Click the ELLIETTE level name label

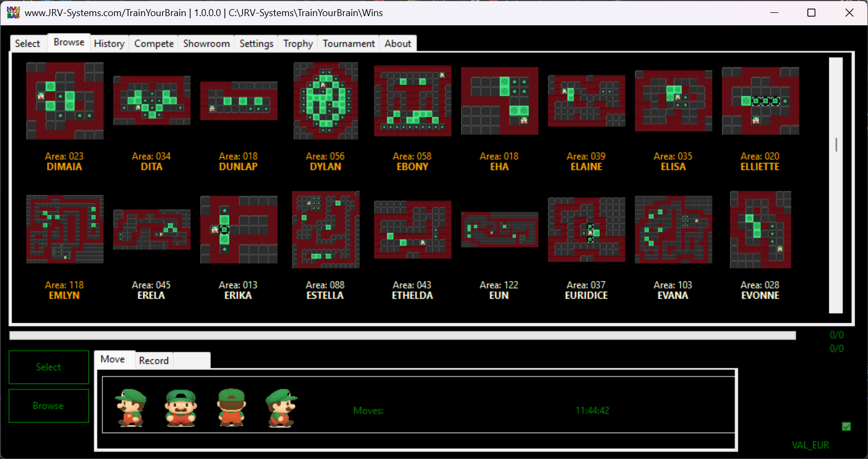coord(760,167)
